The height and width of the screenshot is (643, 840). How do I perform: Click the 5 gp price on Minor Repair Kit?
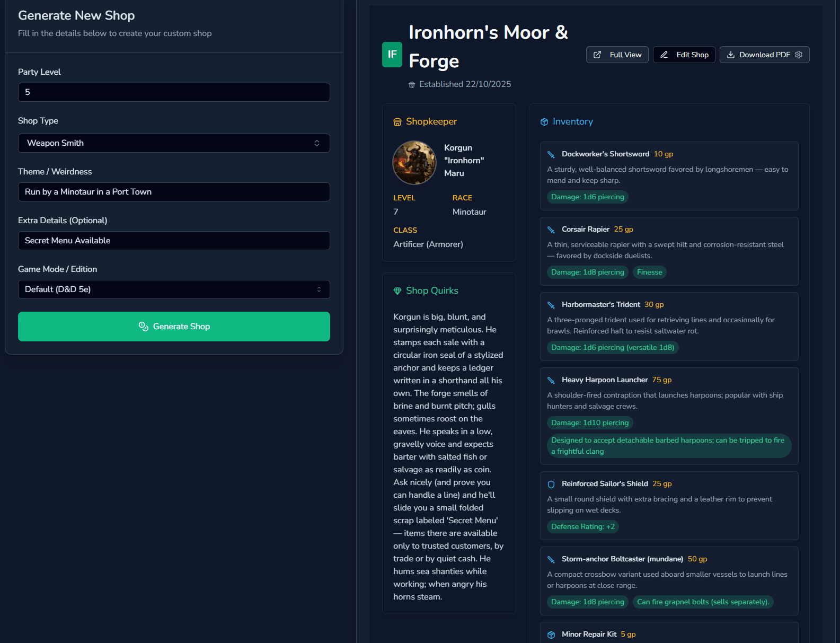[x=629, y=635]
